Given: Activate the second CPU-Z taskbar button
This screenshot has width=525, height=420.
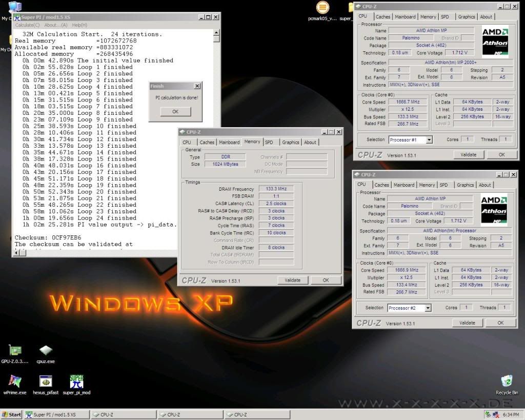Looking at the screenshot, I should pyautogui.click(x=190, y=415).
